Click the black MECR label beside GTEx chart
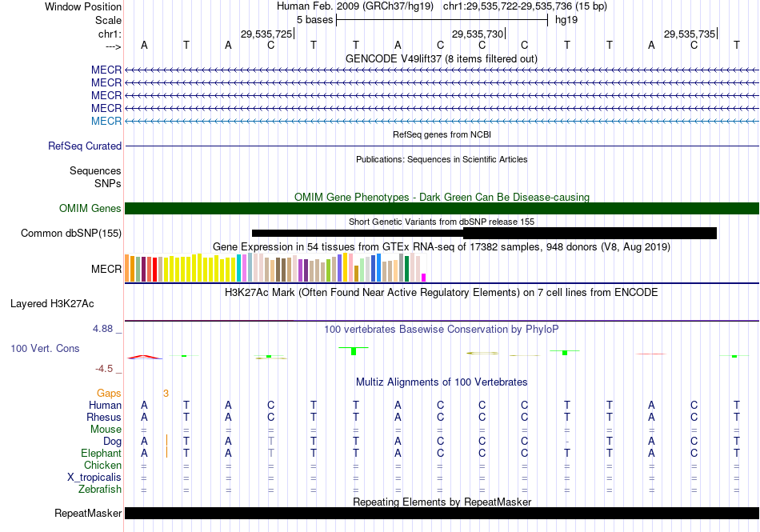This screenshot has height=532, width=760. [106, 269]
